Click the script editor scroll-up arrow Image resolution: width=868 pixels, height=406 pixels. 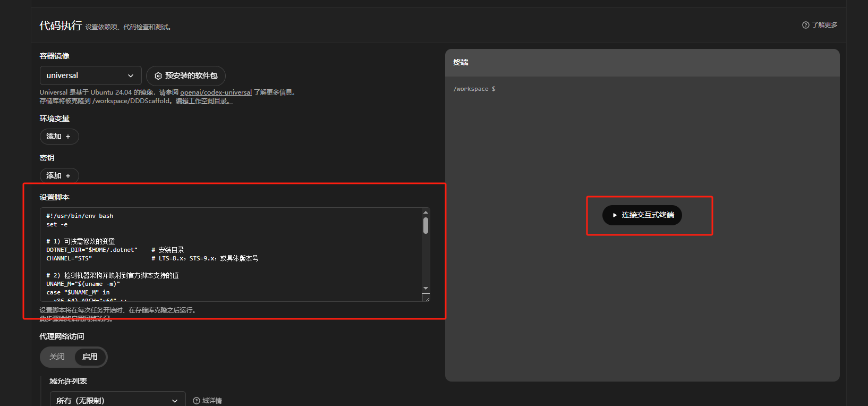[426, 212]
